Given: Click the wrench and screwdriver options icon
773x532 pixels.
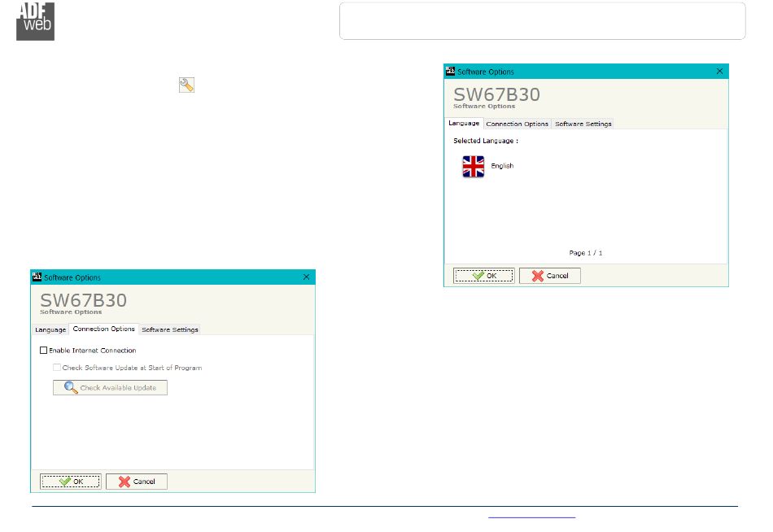Looking at the screenshot, I should point(186,85).
